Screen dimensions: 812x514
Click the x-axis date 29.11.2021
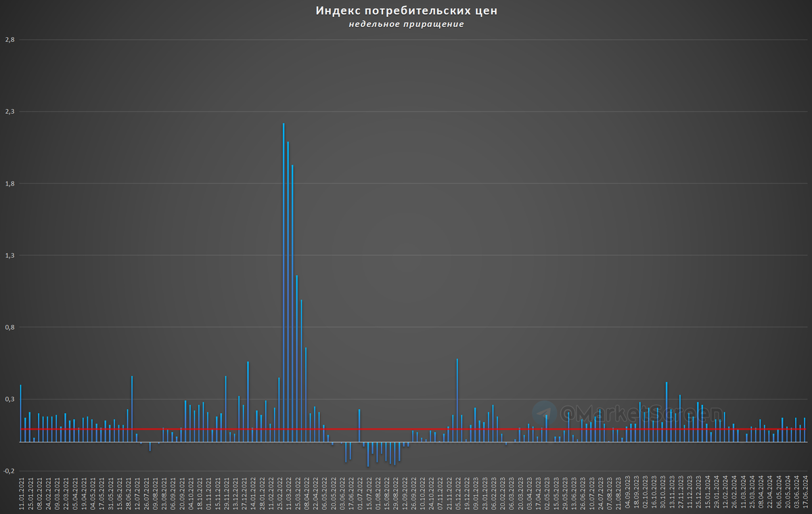pos(225,492)
